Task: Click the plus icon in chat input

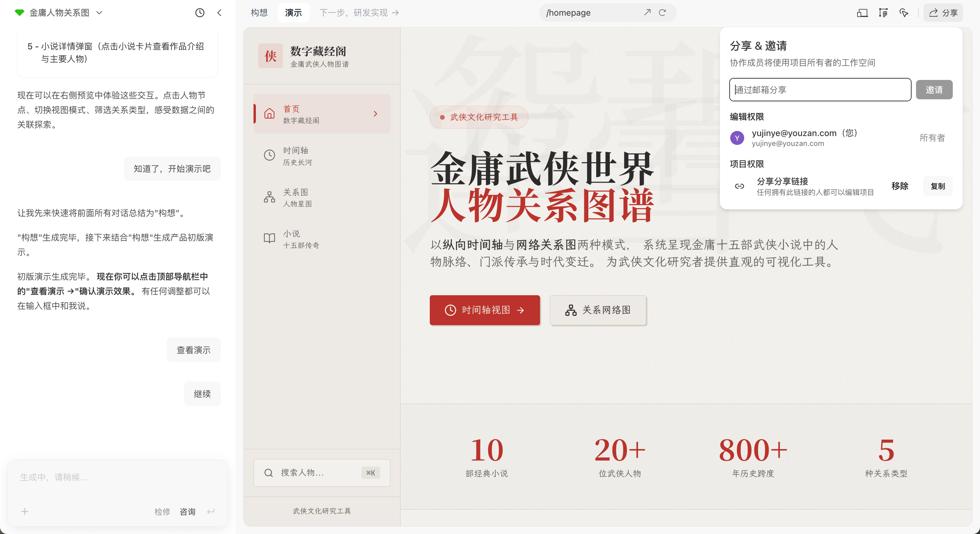Action: tap(24, 512)
